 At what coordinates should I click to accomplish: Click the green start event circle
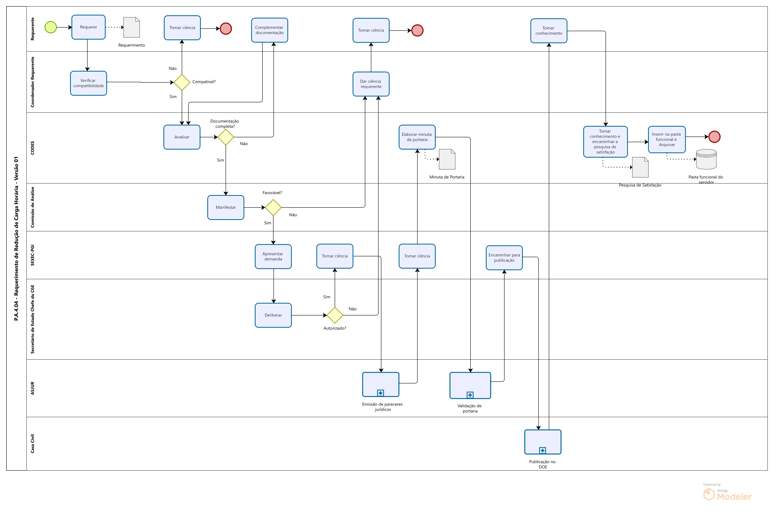coord(51,27)
